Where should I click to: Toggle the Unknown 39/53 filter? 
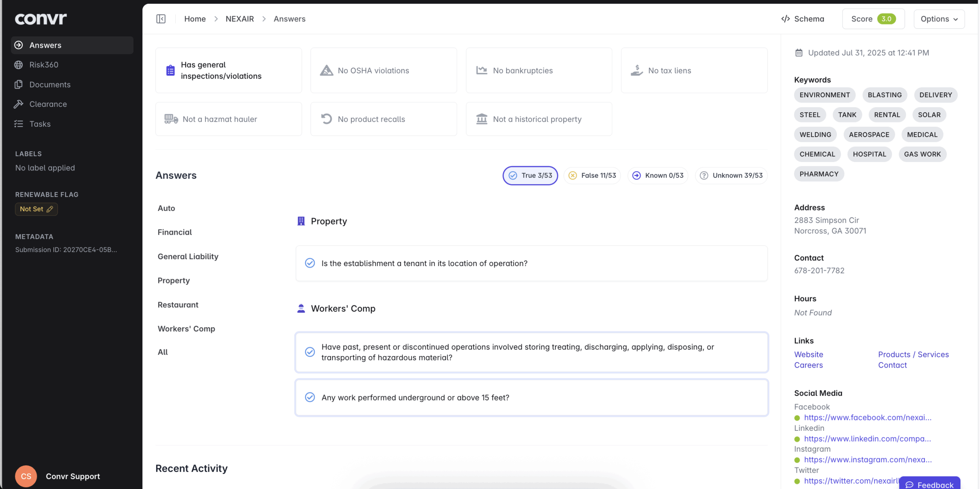[x=731, y=175]
